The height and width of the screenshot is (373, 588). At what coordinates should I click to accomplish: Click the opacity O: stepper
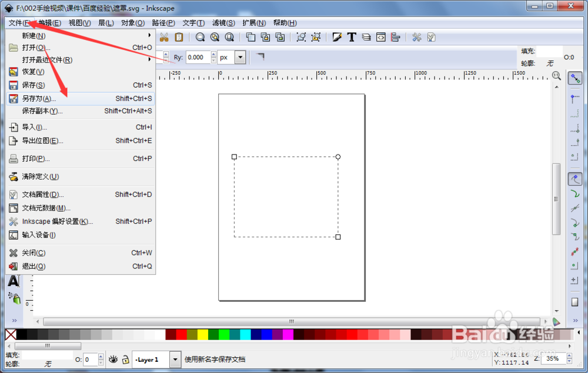coord(101,359)
